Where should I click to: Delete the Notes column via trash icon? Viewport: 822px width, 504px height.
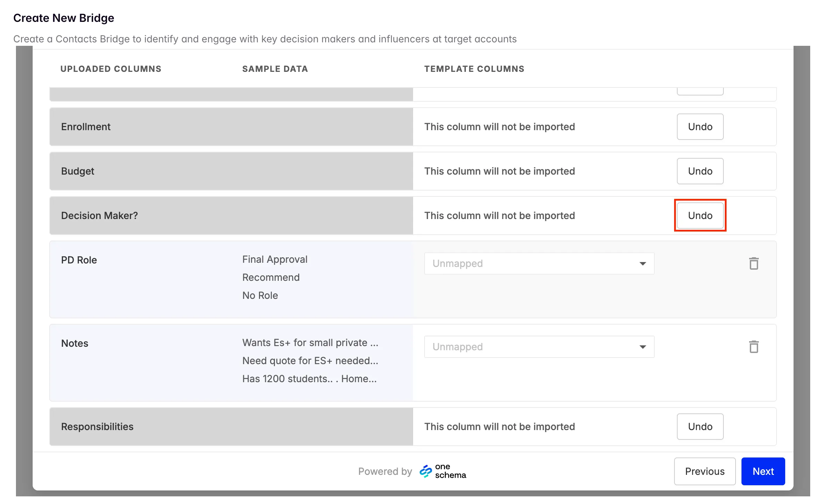click(x=754, y=347)
